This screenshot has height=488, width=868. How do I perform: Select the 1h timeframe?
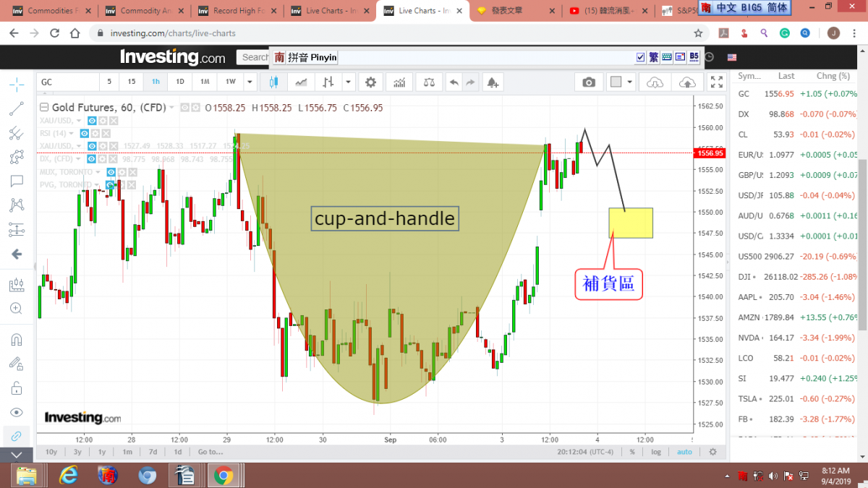point(156,82)
